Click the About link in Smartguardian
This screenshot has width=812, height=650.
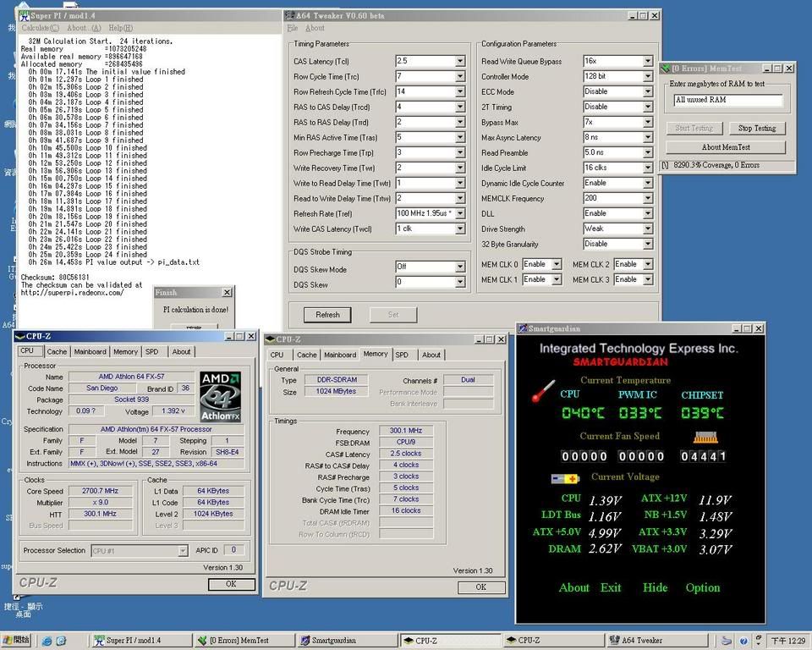click(x=573, y=588)
